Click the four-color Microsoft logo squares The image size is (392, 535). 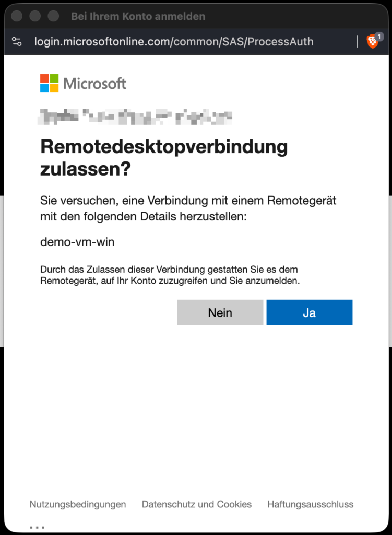50,83
